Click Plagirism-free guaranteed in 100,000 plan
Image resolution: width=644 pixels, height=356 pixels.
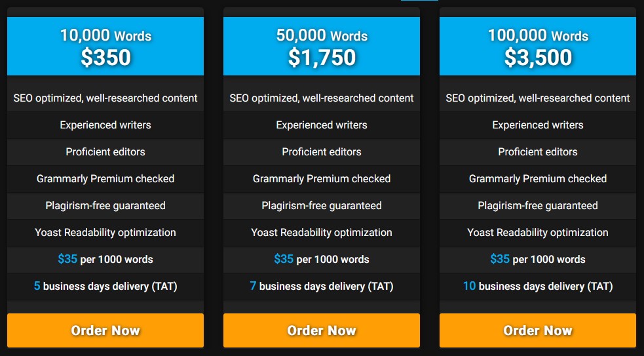pyautogui.click(x=538, y=206)
